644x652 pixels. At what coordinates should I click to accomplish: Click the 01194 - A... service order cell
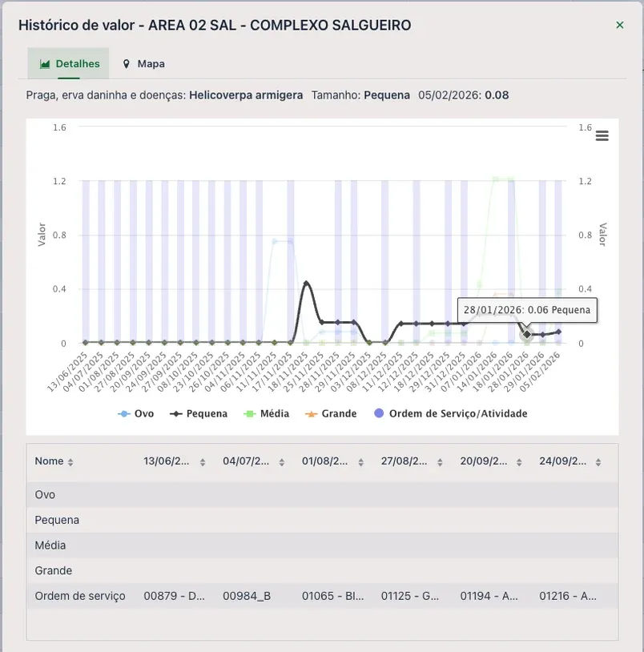(489, 596)
